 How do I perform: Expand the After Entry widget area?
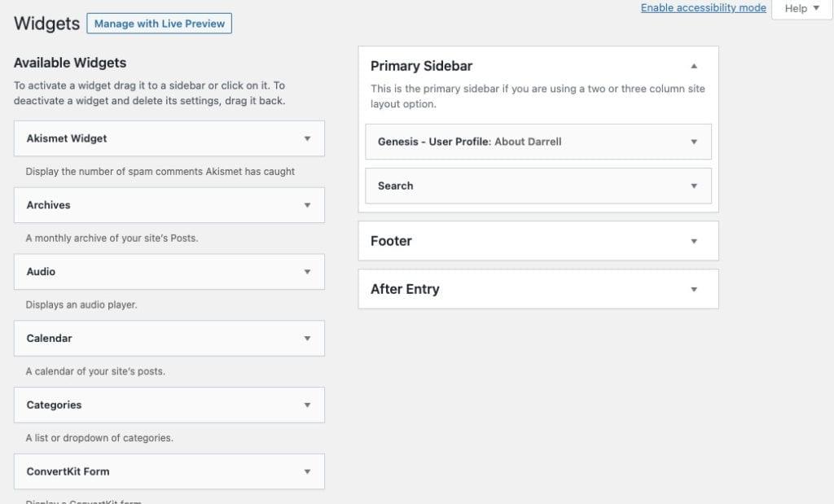[x=695, y=289]
